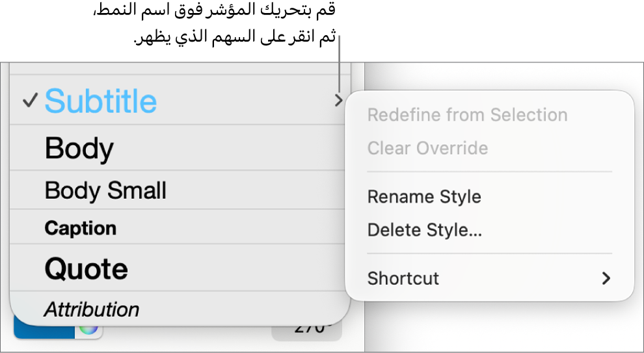Apply the Caption paragraph style
This screenshot has height=353, width=644.
(x=81, y=228)
